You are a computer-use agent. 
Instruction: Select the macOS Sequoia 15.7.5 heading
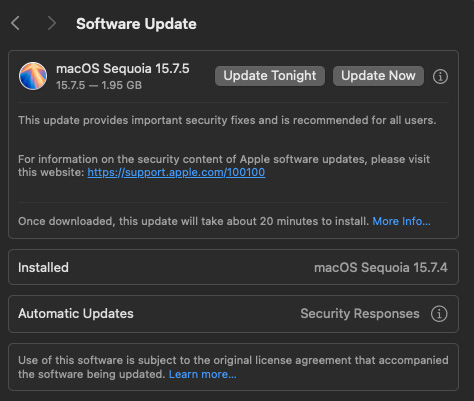pyautogui.click(x=123, y=69)
